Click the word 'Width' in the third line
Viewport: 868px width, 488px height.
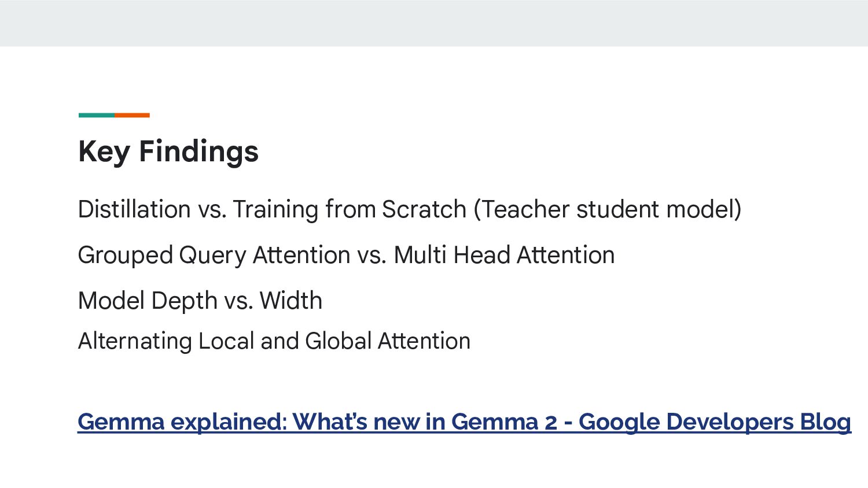[x=290, y=301]
